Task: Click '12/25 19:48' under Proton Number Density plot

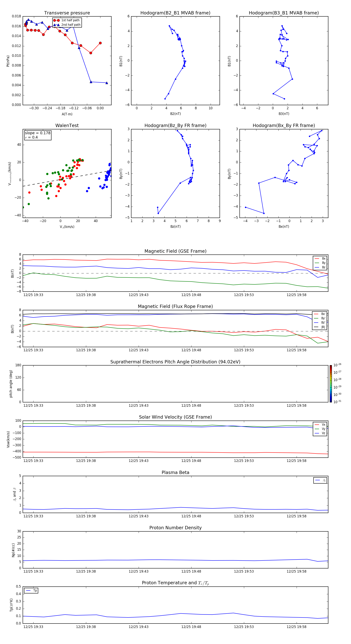Action: [191, 571]
